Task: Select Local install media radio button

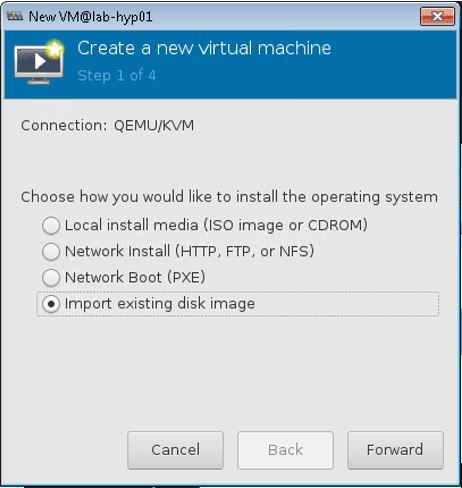Action: pos(51,225)
